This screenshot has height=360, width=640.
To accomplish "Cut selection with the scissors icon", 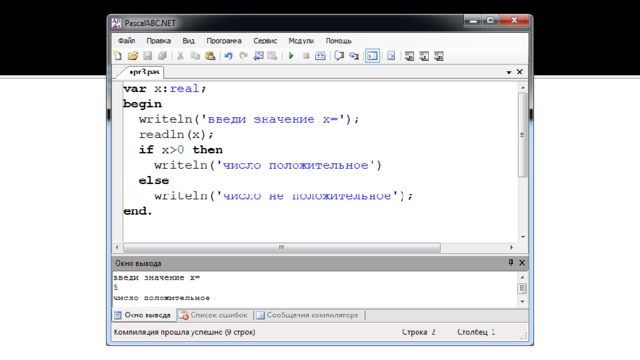I will click(180, 56).
